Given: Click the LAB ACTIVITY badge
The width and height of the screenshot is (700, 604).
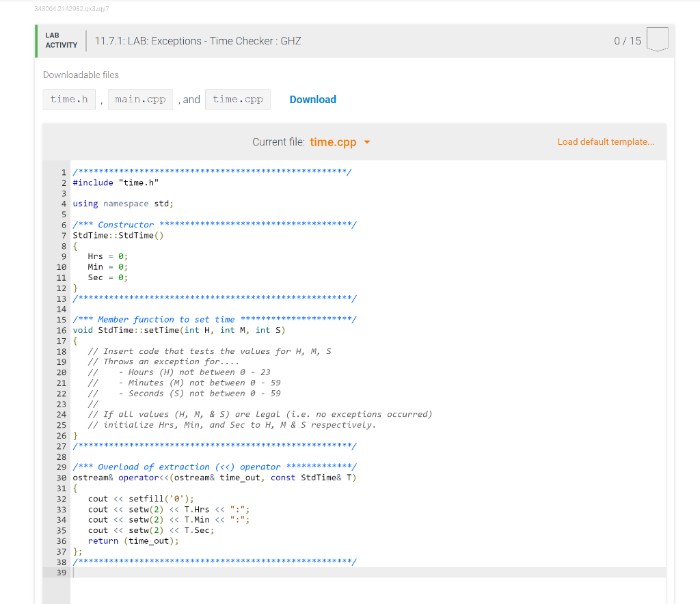Looking at the screenshot, I should (x=61, y=41).
